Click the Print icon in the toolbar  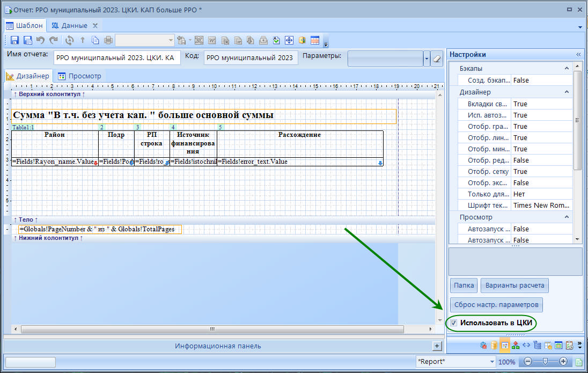click(x=108, y=40)
